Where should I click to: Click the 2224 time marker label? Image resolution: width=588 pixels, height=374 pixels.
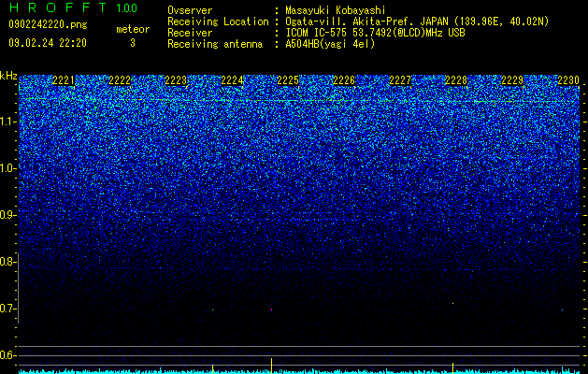(232, 80)
